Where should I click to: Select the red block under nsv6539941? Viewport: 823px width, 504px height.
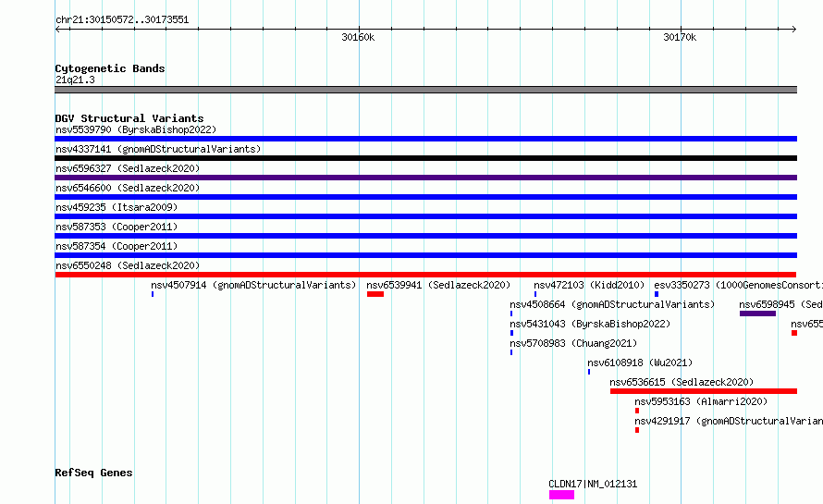pos(375,294)
